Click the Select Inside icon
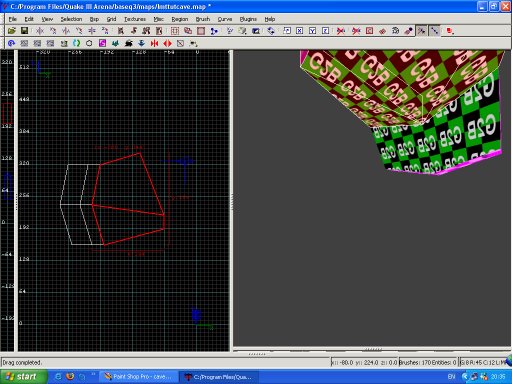512x384 pixels. pos(159,31)
